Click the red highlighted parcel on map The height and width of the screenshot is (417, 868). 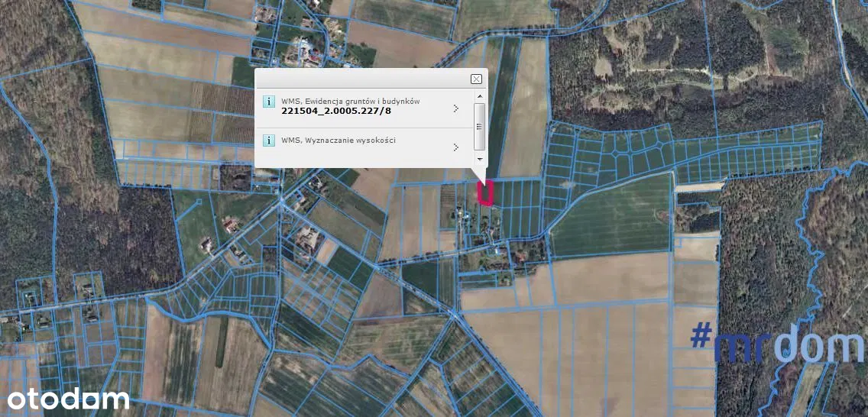pos(485,194)
